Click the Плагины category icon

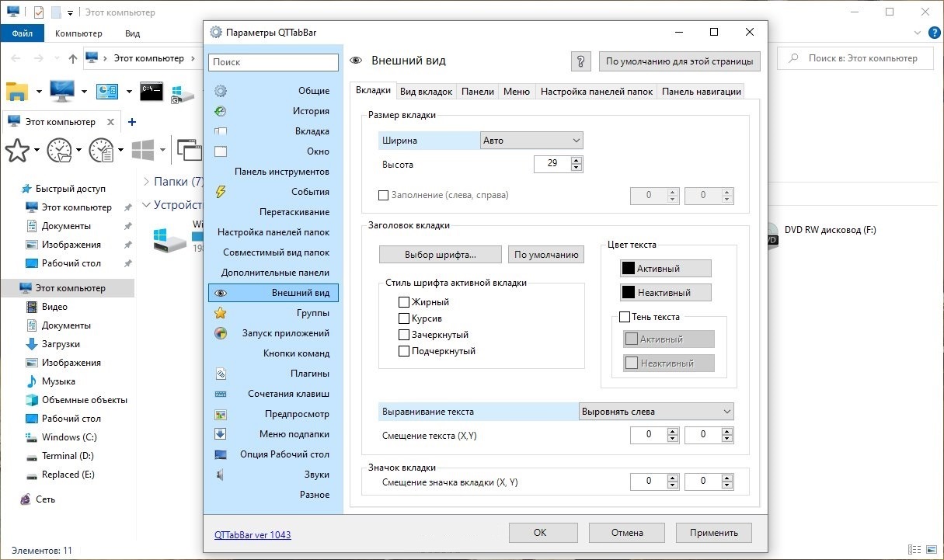[x=221, y=374]
